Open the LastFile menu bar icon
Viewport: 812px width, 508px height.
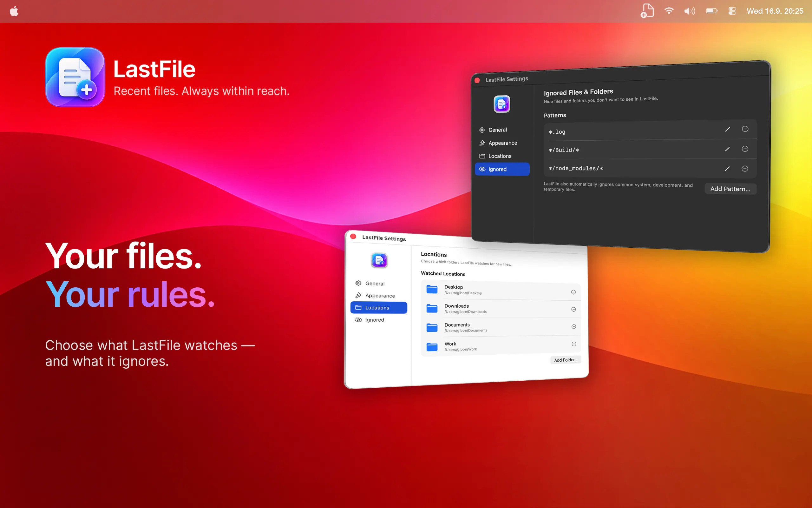[x=647, y=11]
